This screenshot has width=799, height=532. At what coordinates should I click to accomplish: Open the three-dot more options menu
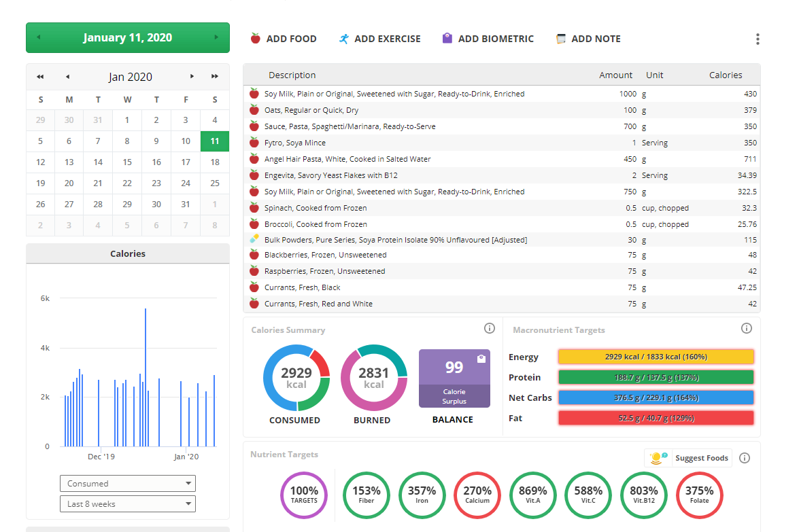758,39
